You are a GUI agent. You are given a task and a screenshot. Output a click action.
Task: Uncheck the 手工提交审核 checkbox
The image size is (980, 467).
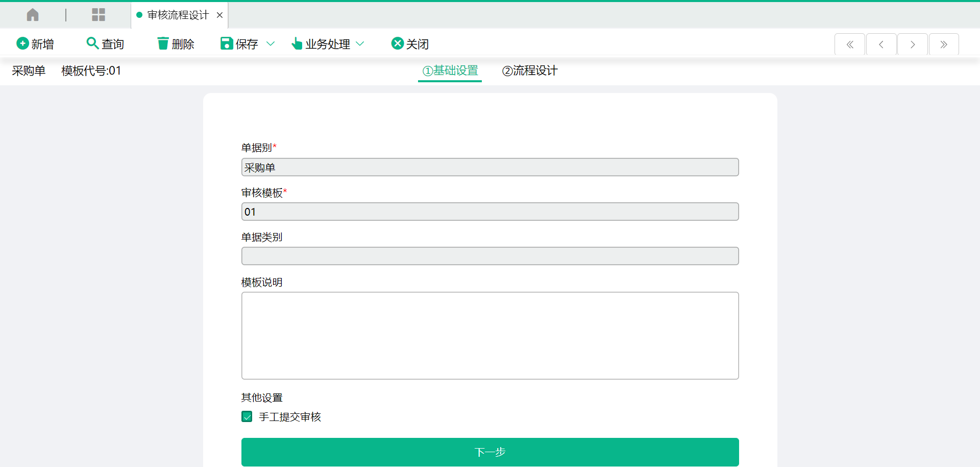247,417
